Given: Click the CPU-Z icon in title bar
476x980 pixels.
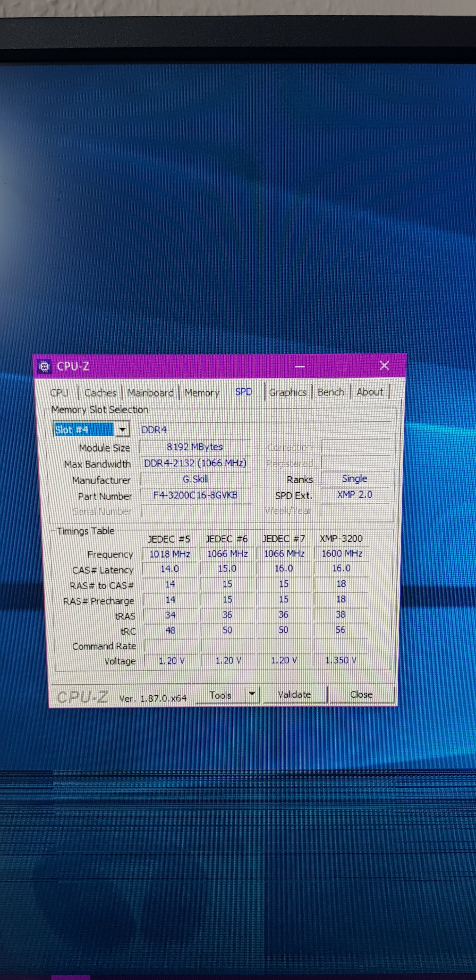Looking at the screenshot, I should pyautogui.click(x=44, y=366).
